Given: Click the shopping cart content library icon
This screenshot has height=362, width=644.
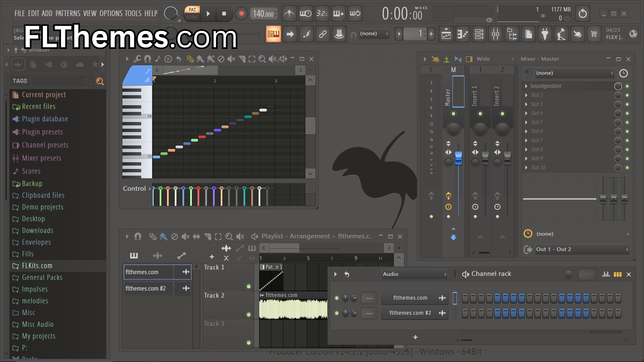Looking at the screenshot, I should tap(594, 34).
